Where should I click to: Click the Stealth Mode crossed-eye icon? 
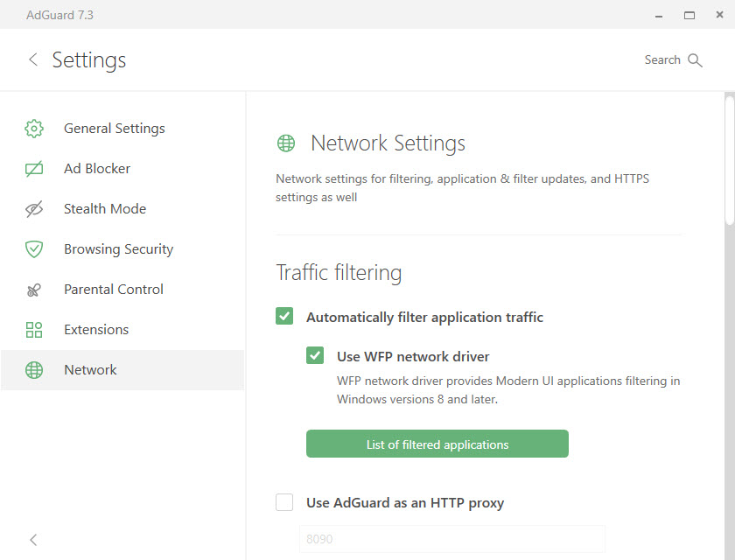click(x=34, y=209)
